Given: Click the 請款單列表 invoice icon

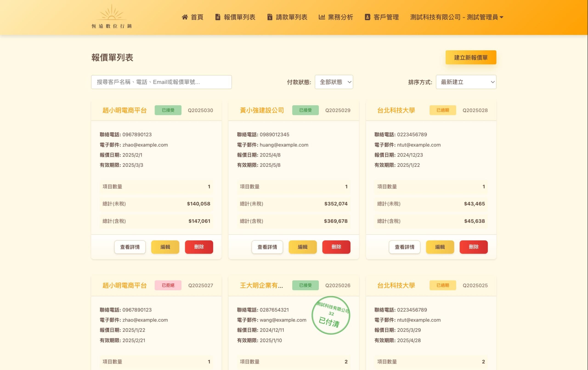Looking at the screenshot, I should coord(270,17).
